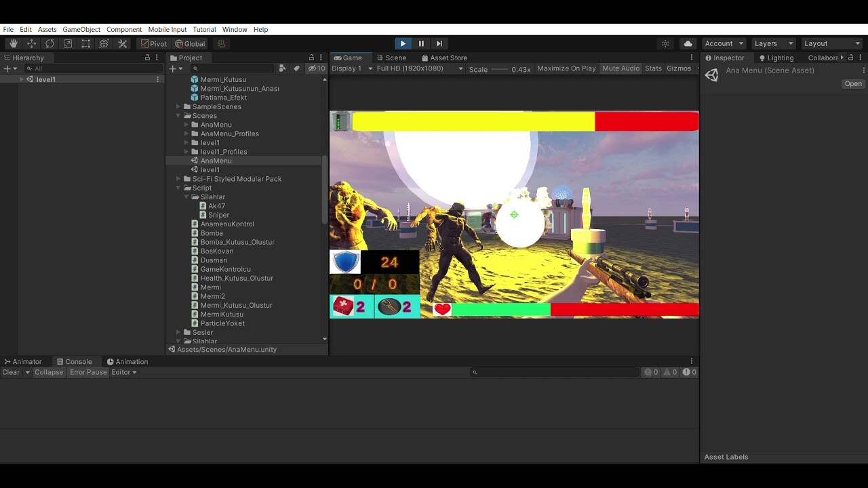Open the Full HD resolution dropdown
Screen dimensions: 868x488
pos(420,68)
